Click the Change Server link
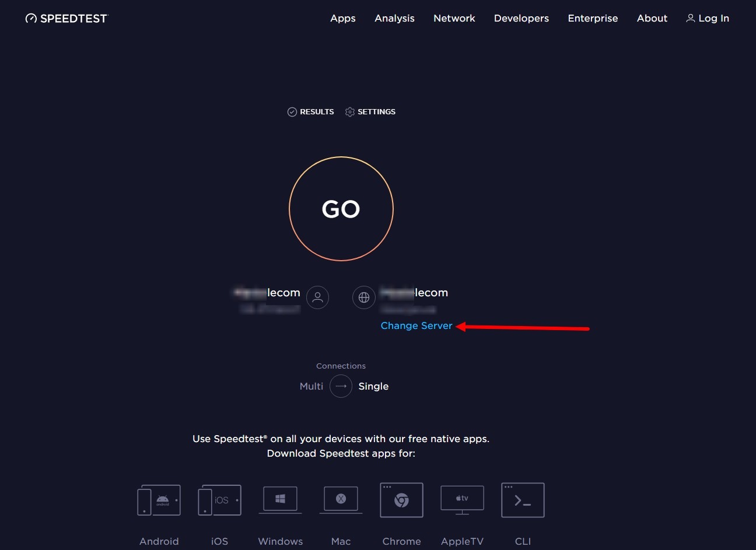Screen dimensions: 756x550 click(x=416, y=325)
